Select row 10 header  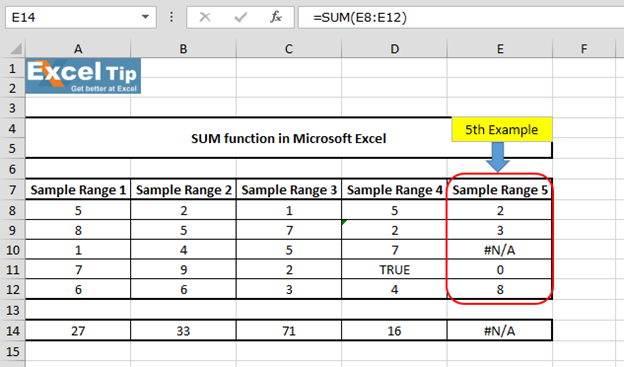click(x=12, y=250)
